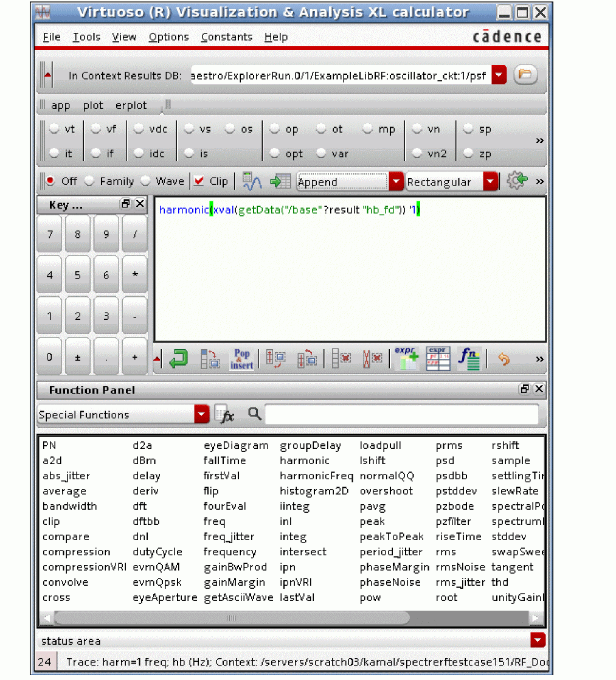Expand more plot toolbar options chevron
This screenshot has height=680, width=616.
click(x=540, y=181)
